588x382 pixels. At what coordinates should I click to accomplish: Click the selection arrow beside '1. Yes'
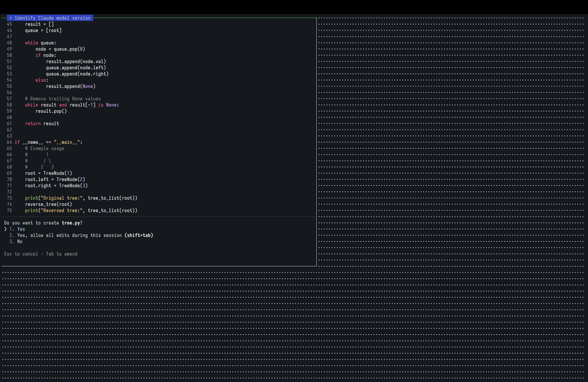5,229
